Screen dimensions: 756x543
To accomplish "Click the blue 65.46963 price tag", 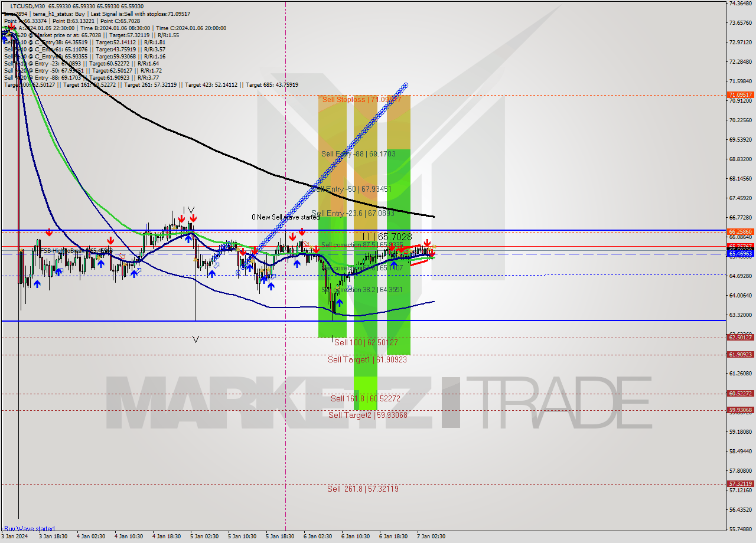I will pyautogui.click(x=741, y=253).
